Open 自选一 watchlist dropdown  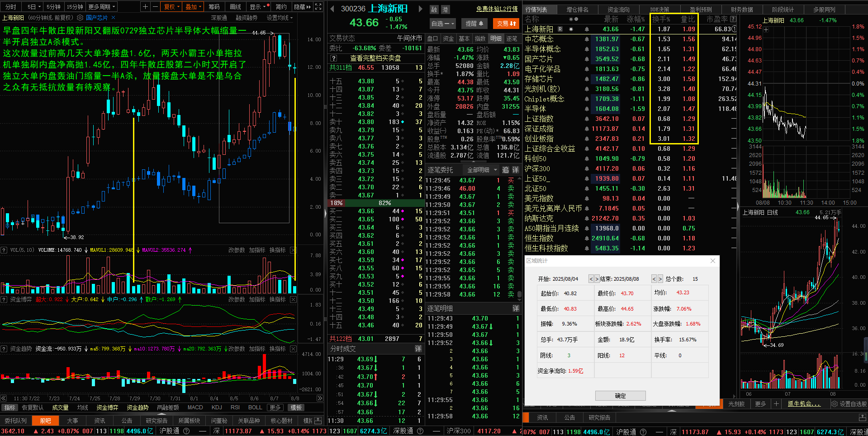pos(443,24)
